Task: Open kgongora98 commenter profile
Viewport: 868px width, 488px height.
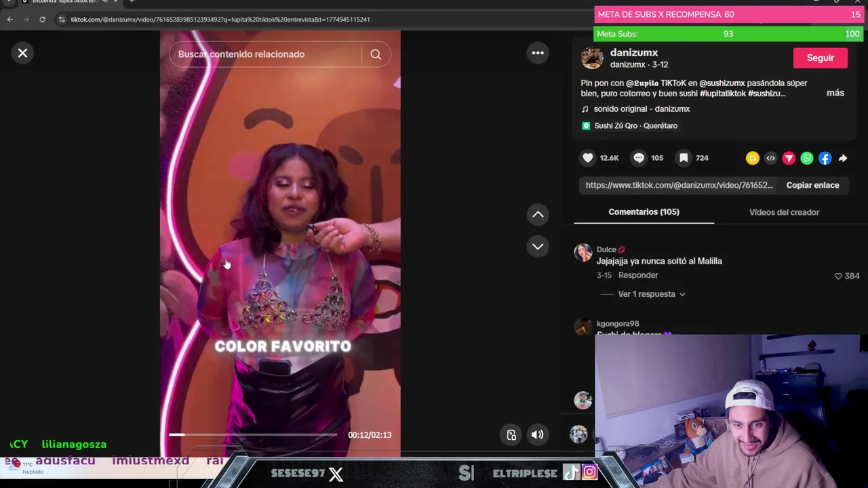Action: (618, 324)
